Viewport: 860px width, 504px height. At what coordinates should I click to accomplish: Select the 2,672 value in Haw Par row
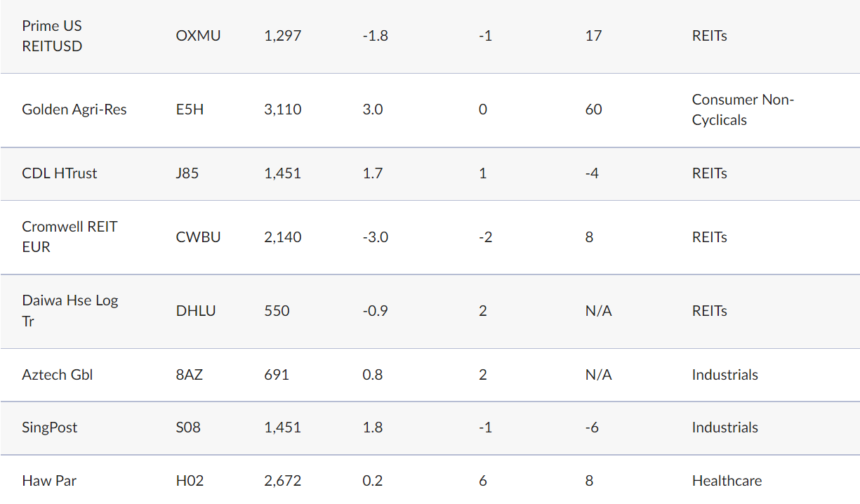283,481
